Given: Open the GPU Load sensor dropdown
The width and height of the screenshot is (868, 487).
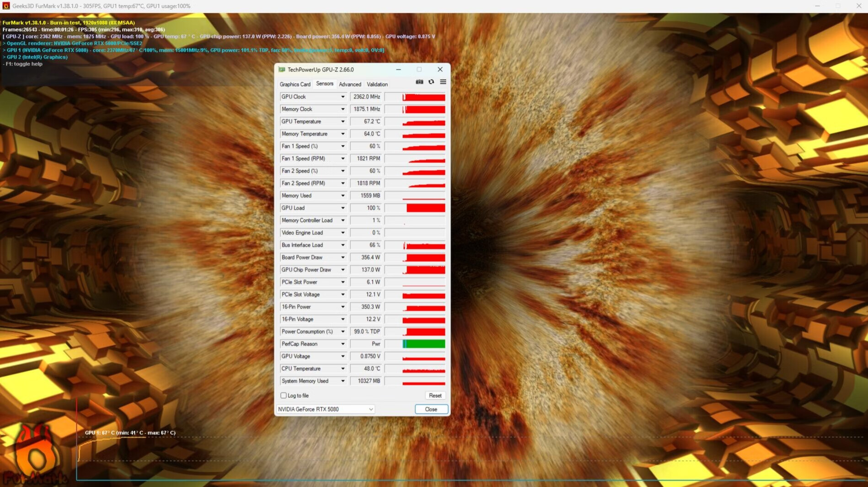Looking at the screenshot, I should pos(343,208).
